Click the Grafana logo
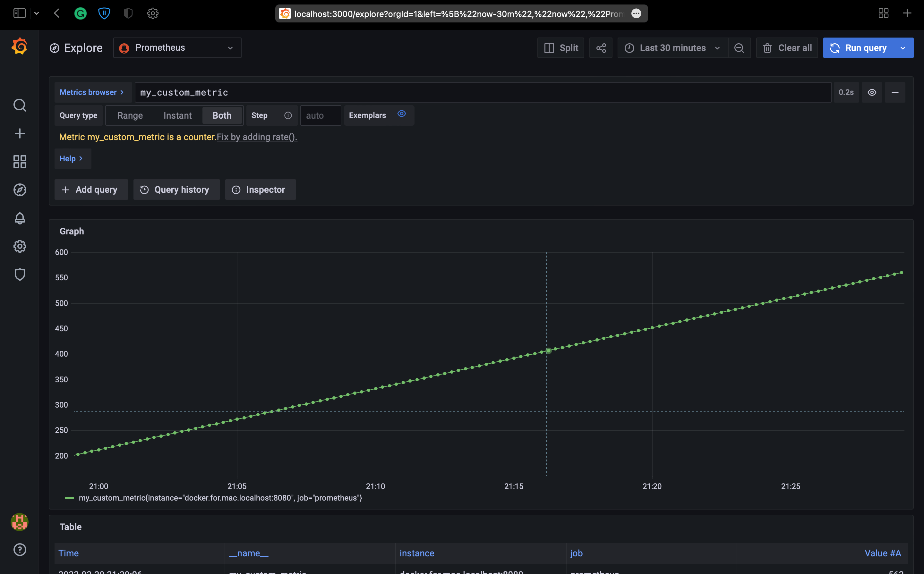Image resolution: width=924 pixels, height=574 pixels. tap(19, 46)
